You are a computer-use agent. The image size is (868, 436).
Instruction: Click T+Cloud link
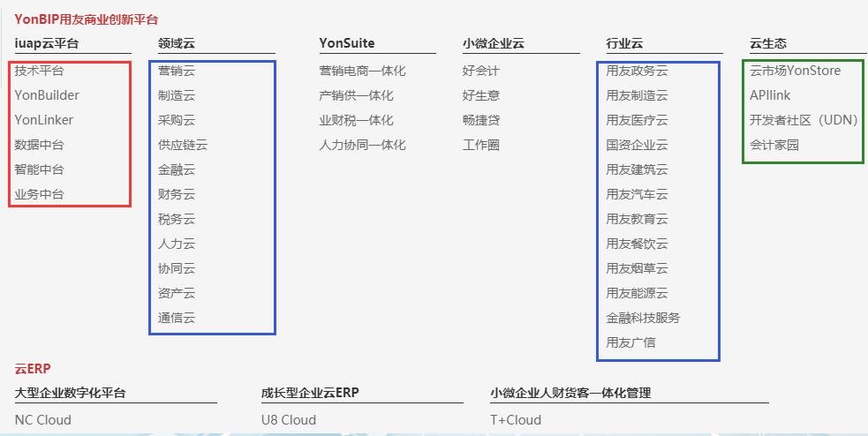point(516,420)
